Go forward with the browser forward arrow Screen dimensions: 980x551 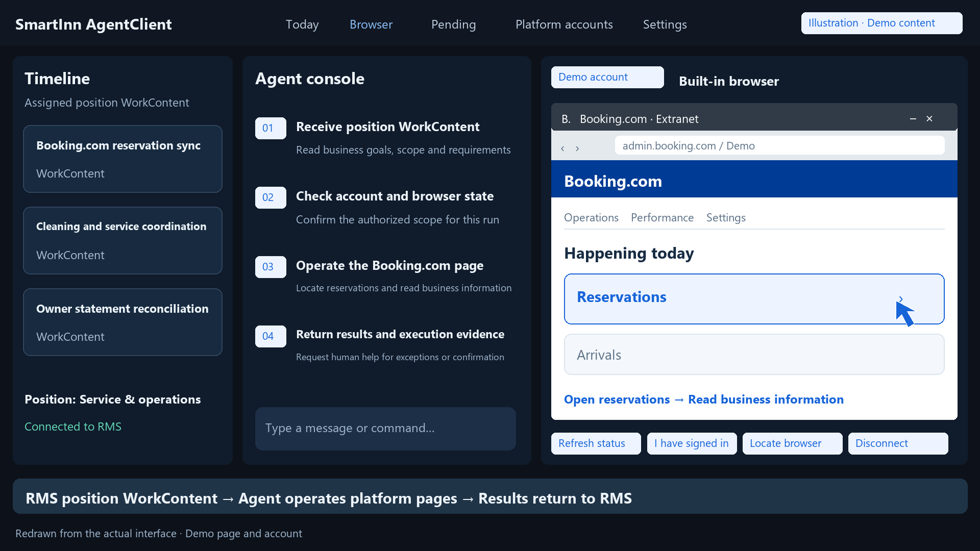coord(577,148)
